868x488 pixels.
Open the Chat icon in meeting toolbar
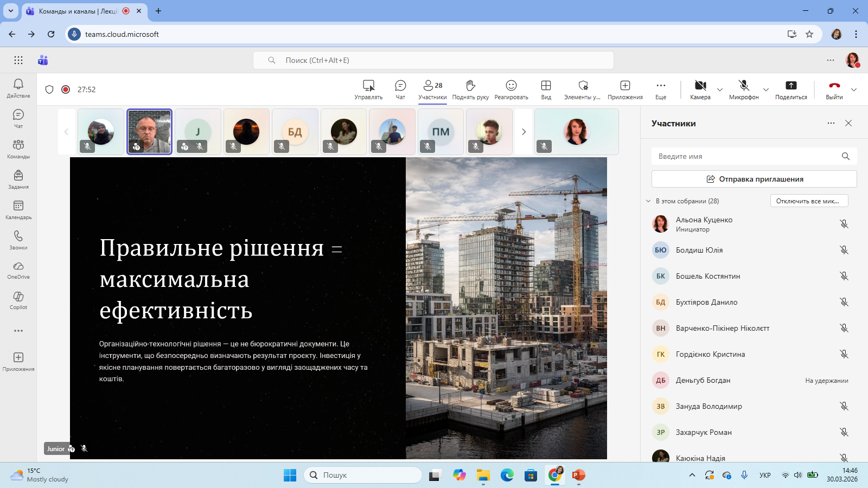pyautogui.click(x=400, y=89)
